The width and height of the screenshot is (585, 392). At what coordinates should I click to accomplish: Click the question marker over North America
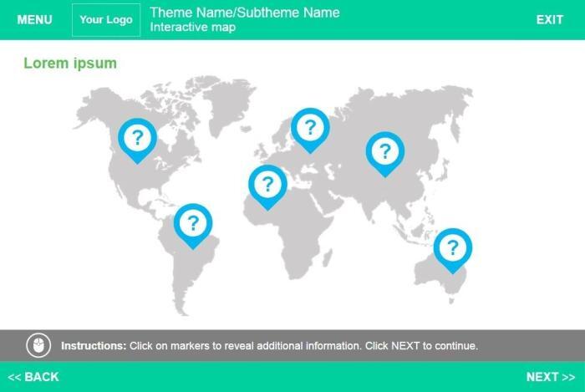[138, 138]
